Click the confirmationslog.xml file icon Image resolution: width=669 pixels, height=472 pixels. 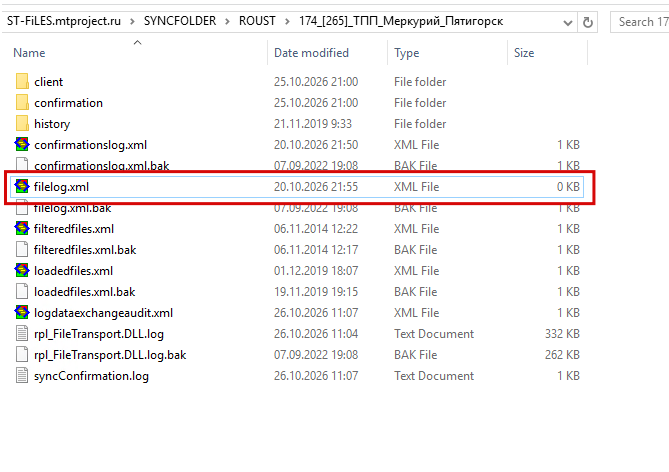coord(22,144)
